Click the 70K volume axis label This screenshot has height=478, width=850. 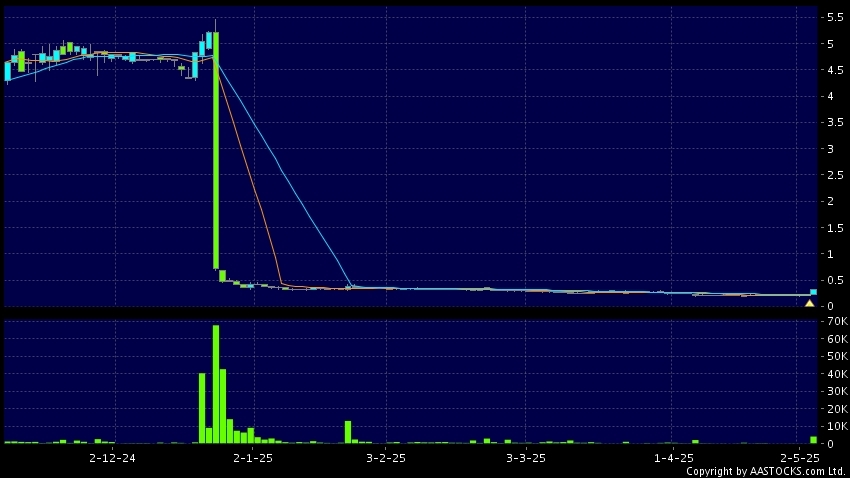click(x=837, y=321)
